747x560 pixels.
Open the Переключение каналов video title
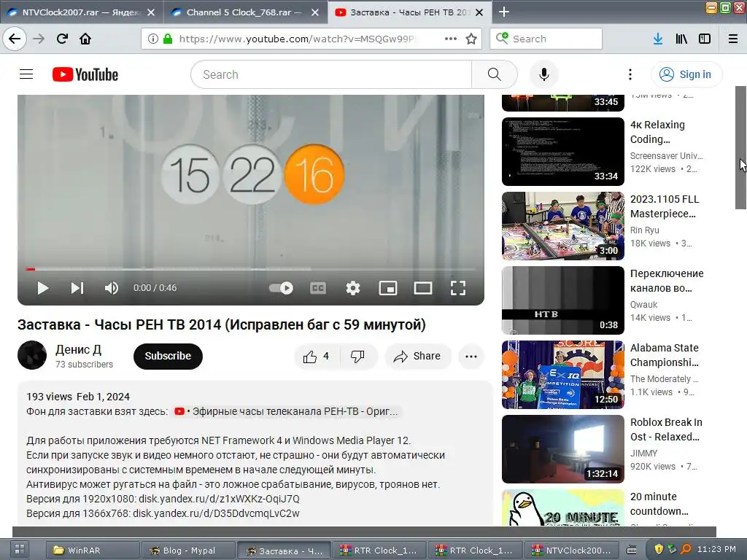point(667,281)
